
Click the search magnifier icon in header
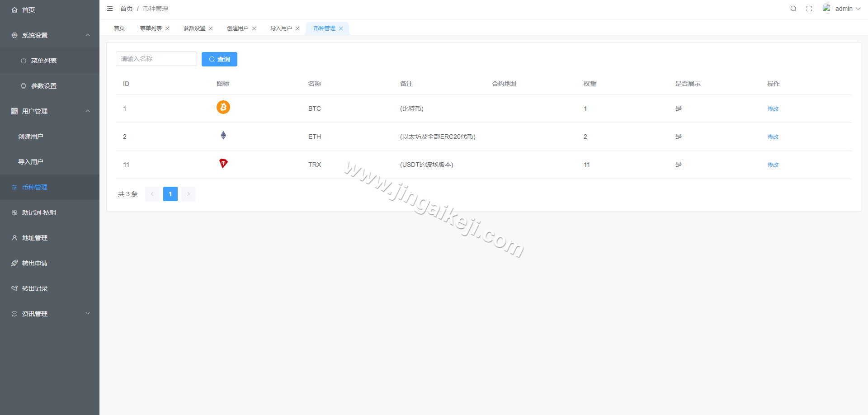point(793,9)
